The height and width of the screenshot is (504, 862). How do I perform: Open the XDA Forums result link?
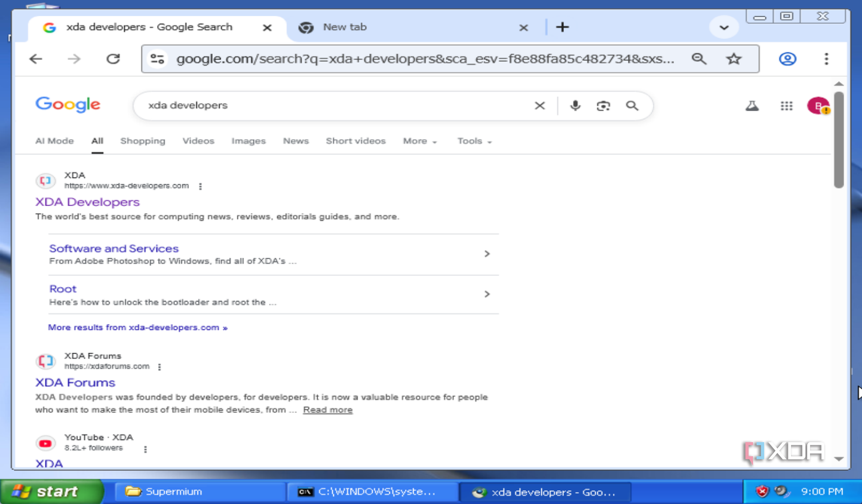point(75,382)
